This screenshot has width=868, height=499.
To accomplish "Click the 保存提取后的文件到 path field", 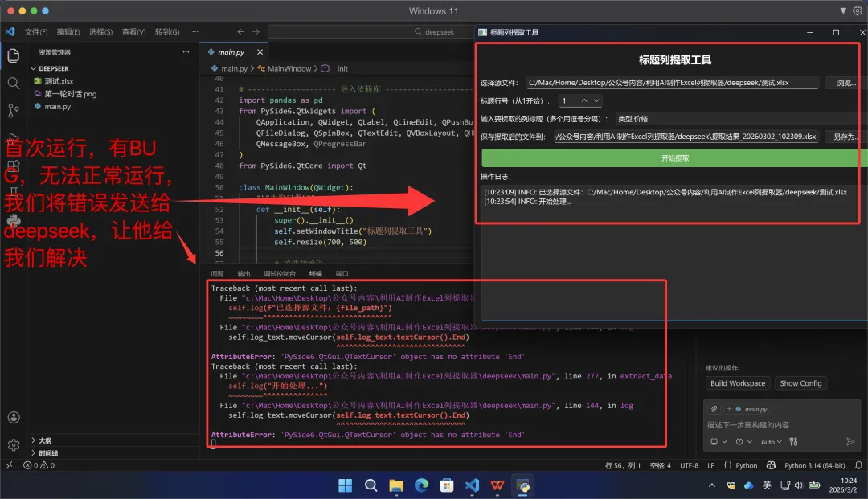I will (x=686, y=137).
